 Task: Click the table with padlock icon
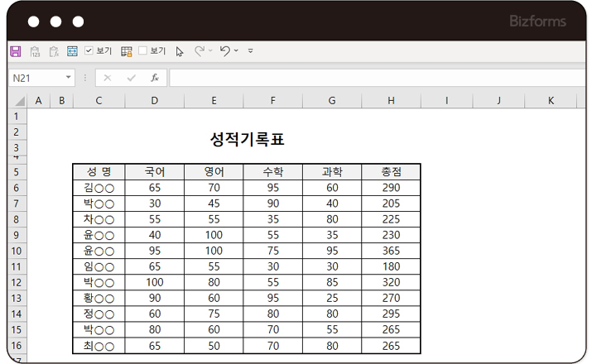[x=127, y=51]
